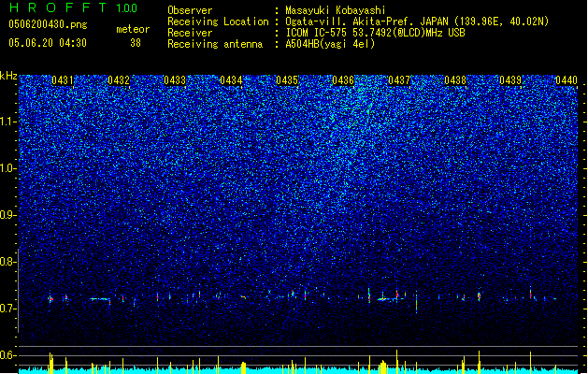This screenshot has height=374, width=588.
Task: Click the 0434 time marker
Action: [231, 80]
